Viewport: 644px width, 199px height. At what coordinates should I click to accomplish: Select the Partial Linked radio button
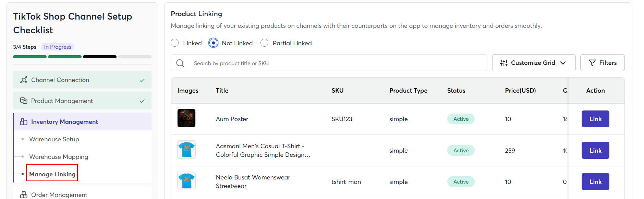pos(264,43)
